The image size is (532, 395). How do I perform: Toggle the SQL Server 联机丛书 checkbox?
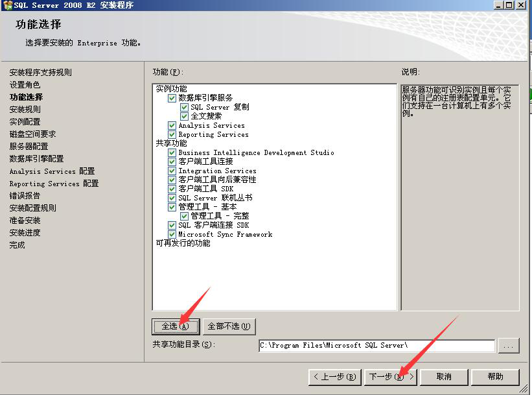[172, 198]
